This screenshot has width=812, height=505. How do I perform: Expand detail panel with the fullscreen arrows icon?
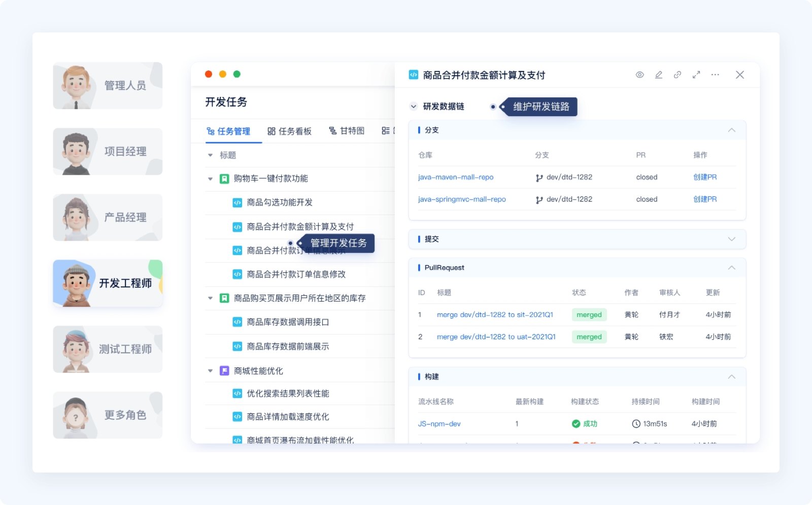click(696, 75)
